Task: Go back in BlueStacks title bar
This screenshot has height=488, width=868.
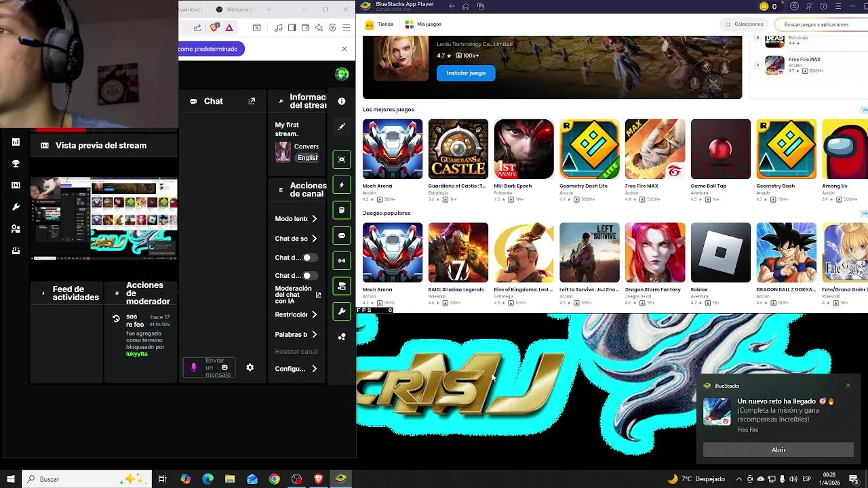Action: 452,6
